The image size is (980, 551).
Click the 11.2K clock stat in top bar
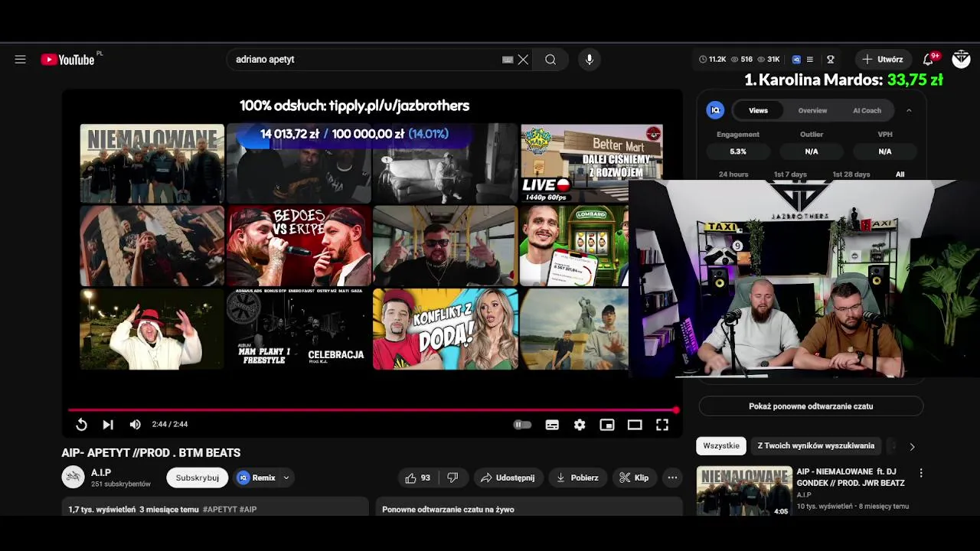click(712, 60)
